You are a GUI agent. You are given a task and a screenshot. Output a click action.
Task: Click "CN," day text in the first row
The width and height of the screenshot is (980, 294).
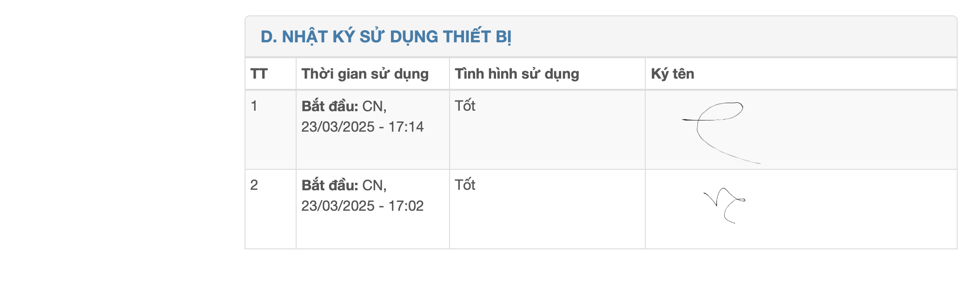pos(374,107)
